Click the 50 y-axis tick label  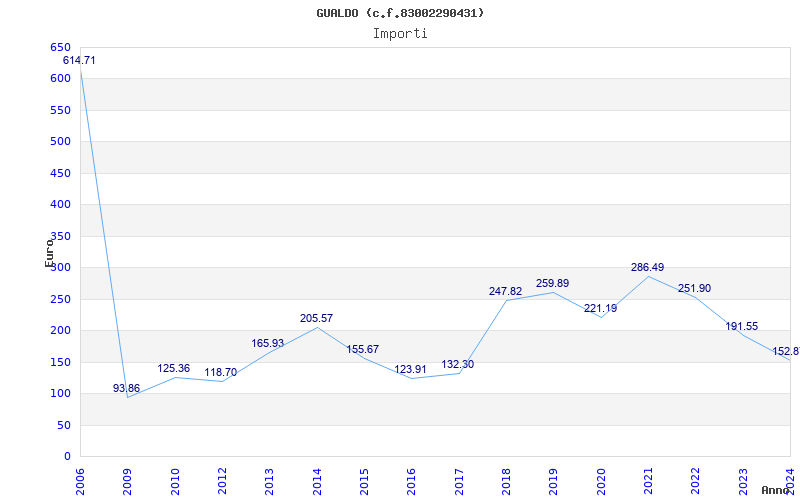pyautogui.click(x=63, y=426)
